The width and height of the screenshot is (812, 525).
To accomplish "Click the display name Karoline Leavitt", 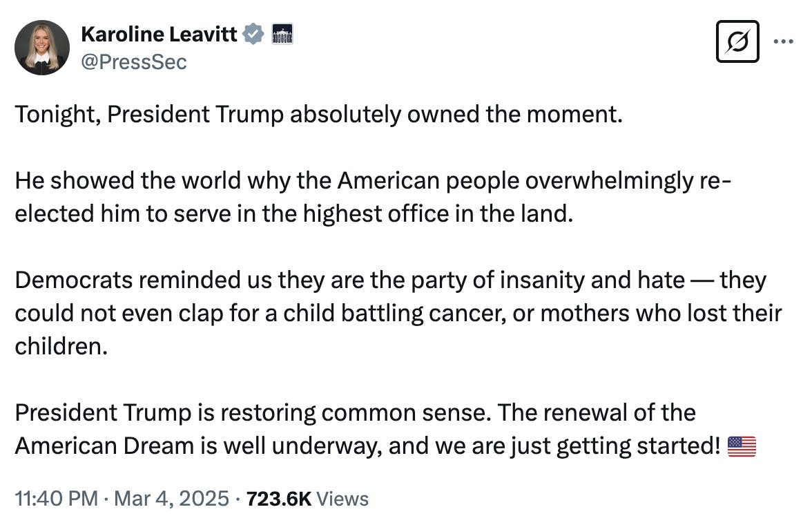I will 160,33.
